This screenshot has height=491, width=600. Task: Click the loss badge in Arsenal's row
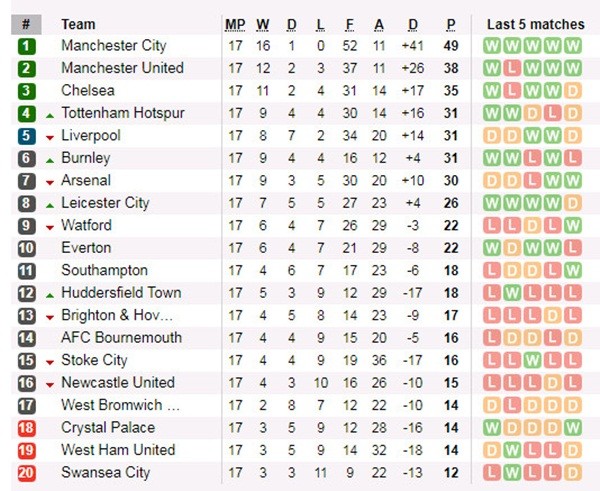pyautogui.click(x=531, y=181)
